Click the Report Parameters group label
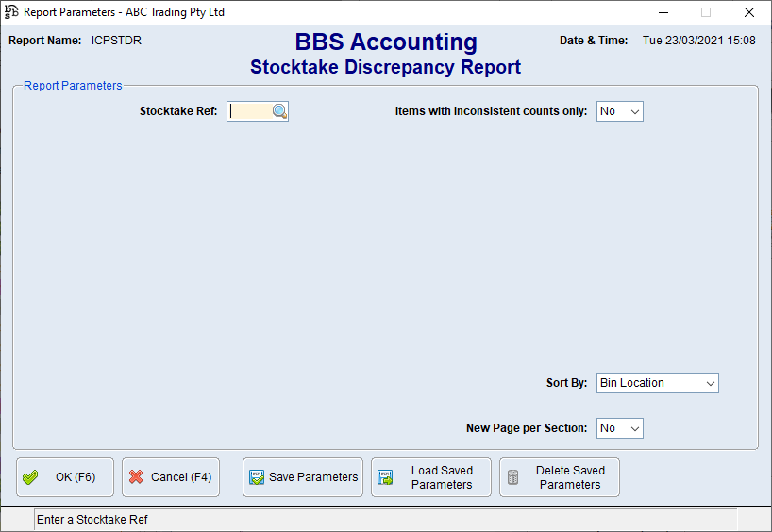This screenshot has height=532, width=772. tap(73, 86)
